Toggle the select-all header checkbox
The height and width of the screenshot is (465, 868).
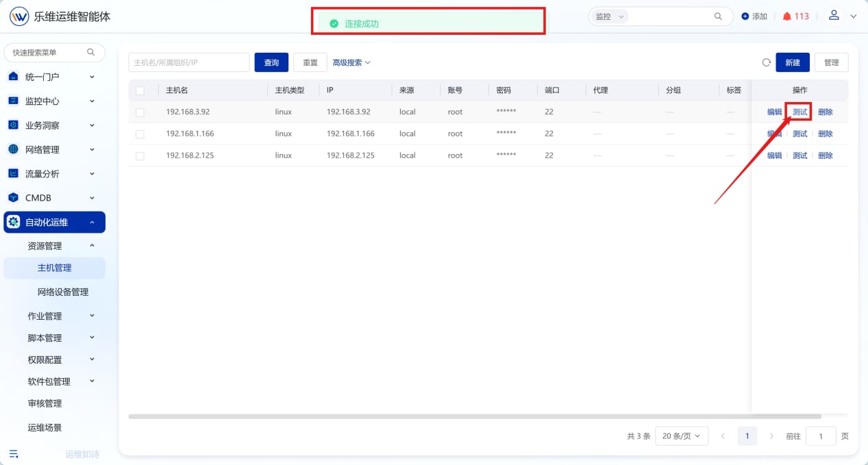140,90
